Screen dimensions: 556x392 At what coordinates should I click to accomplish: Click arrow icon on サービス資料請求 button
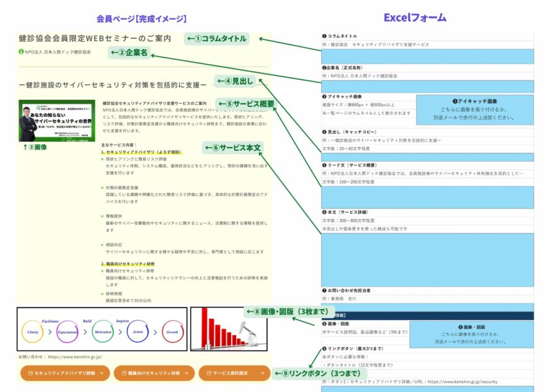pyautogui.click(x=262, y=372)
